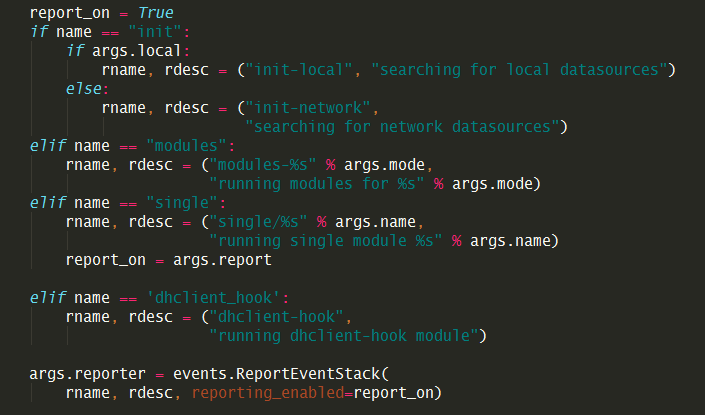The image size is (705, 415).
Task: Click "running dhclient-hook module" string
Action: 346,336
